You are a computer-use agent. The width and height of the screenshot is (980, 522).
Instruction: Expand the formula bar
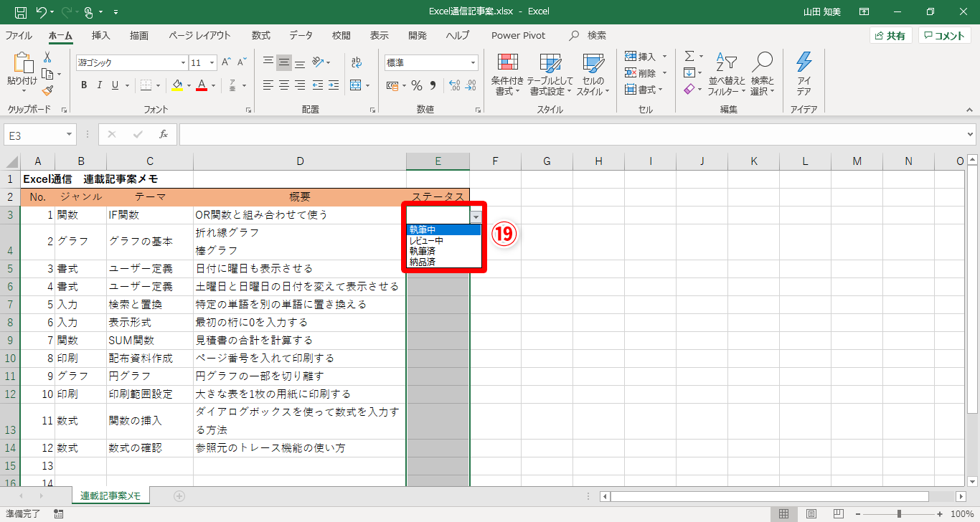click(x=971, y=134)
